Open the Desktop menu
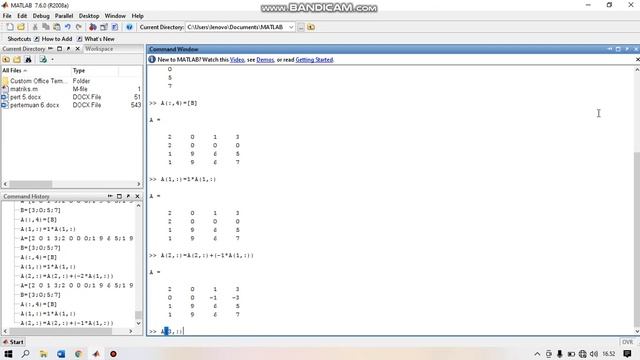The height and width of the screenshot is (360, 640). (89, 16)
